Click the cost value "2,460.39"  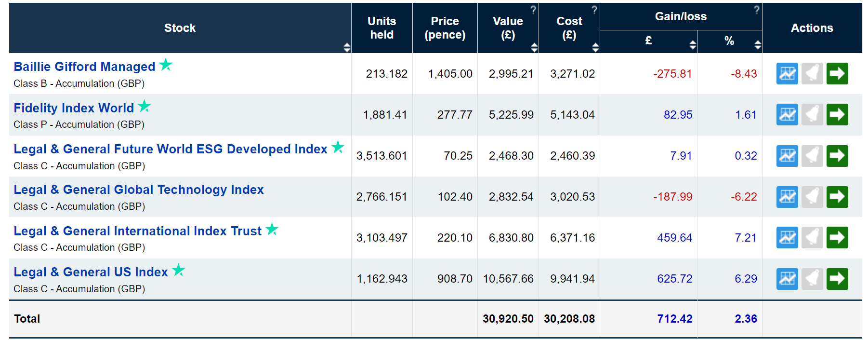(x=573, y=156)
